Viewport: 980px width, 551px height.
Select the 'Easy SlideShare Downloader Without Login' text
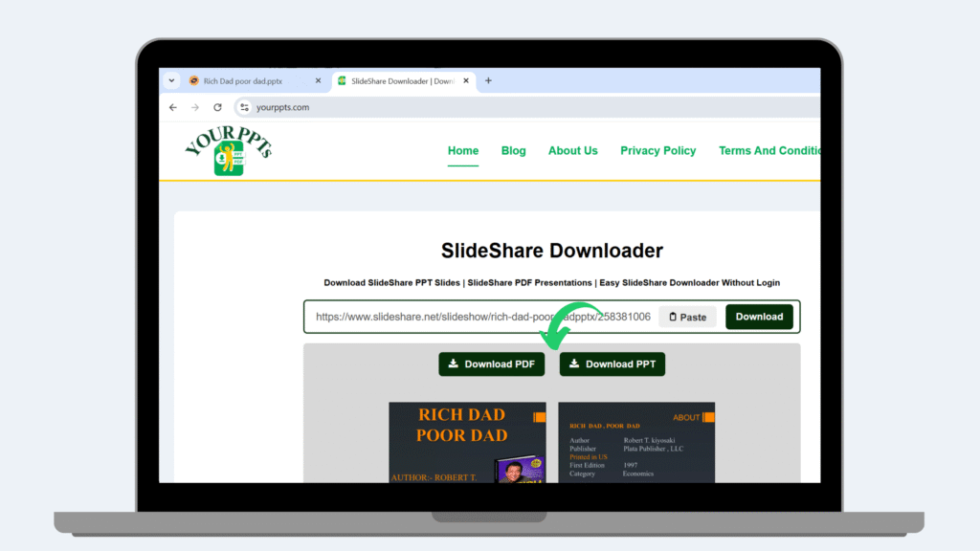click(x=689, y=282)
